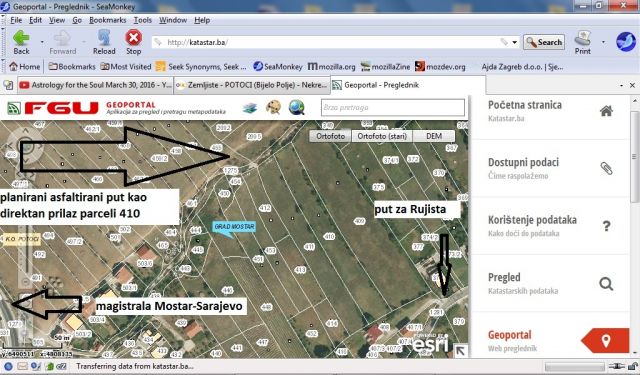This screenshot has width=640, height=375.
Task: Open the Print button dropdown arrow
Action: [603, 42]
